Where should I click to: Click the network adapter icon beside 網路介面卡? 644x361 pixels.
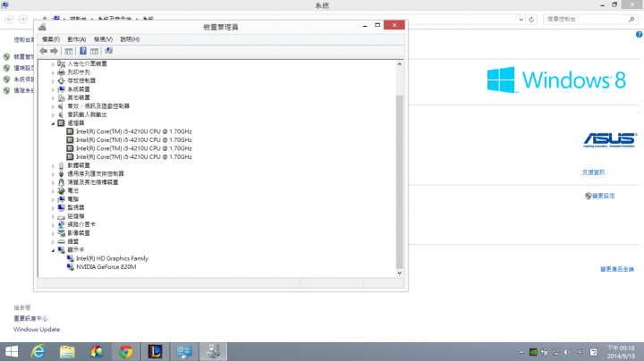(x=61, y=224)
